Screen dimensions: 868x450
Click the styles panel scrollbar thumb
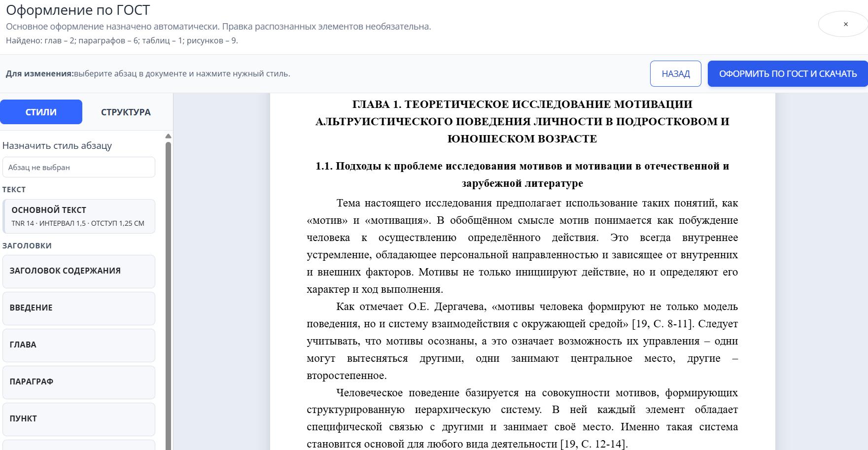[168, 296]
